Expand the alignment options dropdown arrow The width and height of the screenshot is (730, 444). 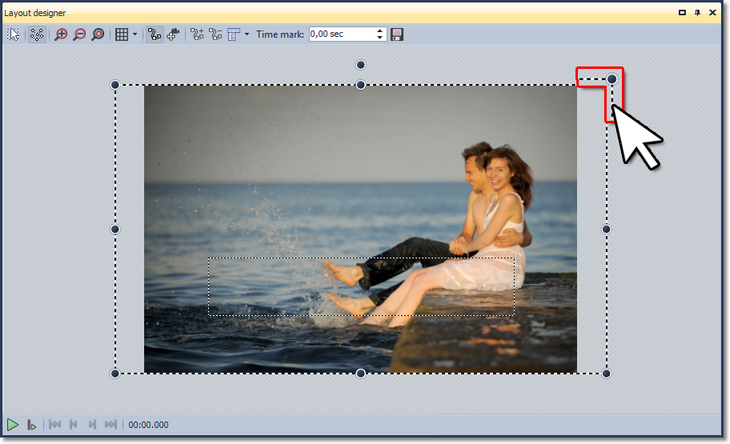[x=246, y=34]
